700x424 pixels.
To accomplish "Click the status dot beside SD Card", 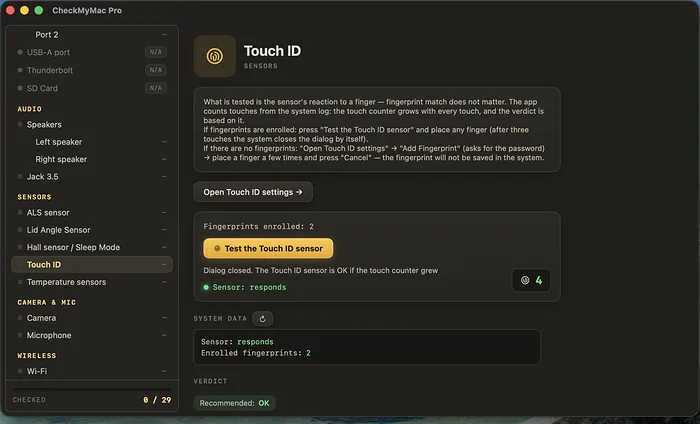I will point(20,88).
